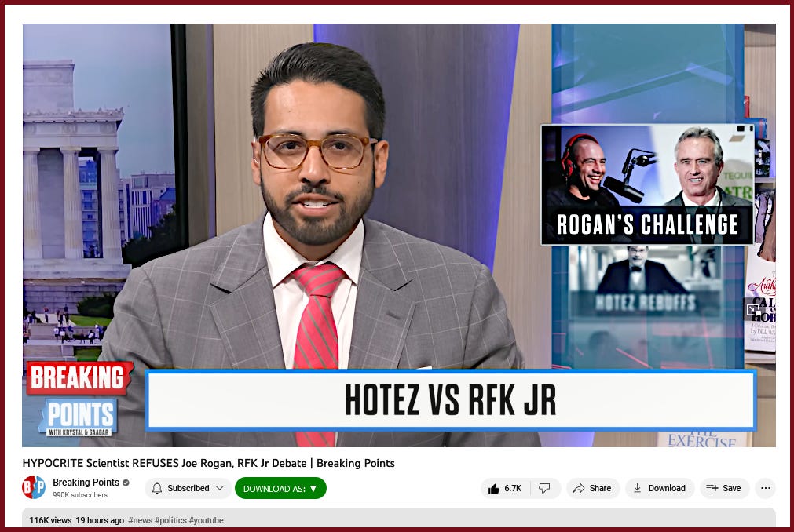The width and height of the screenshot is (794, 532).
Task: Click the notification bell in Subscribed button
Action: coord(157,488)
